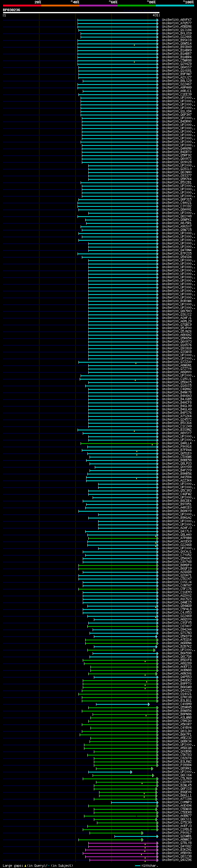Click the UniRef100_Q651E0 entry
The width and height of the screenshot is (197, 868).
[x=177, y=453]
